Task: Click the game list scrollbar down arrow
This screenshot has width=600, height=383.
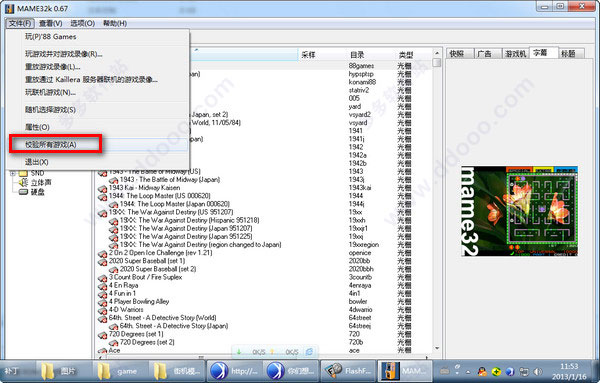Action: [x=437, y=349]
